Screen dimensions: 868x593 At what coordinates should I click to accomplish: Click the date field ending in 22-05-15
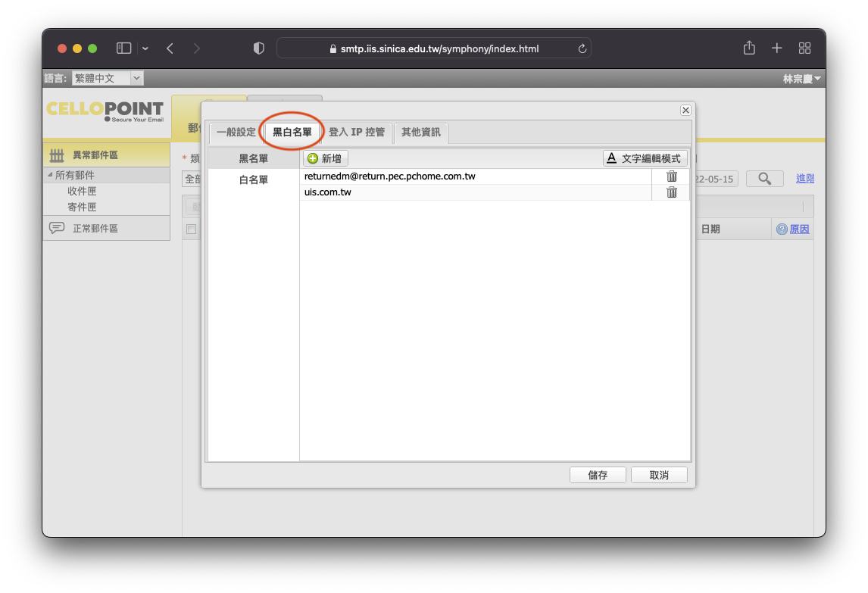click(x=716, y=179)
